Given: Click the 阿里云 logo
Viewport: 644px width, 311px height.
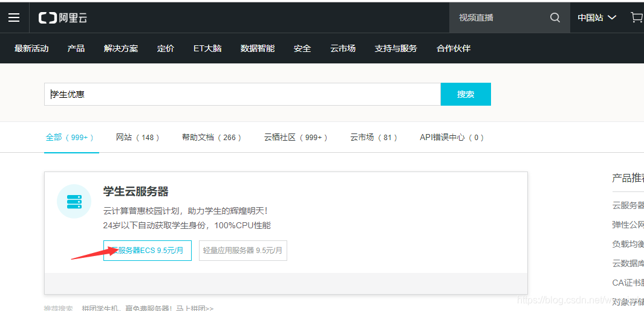Looking at the screenshot, I should [63, 18].
